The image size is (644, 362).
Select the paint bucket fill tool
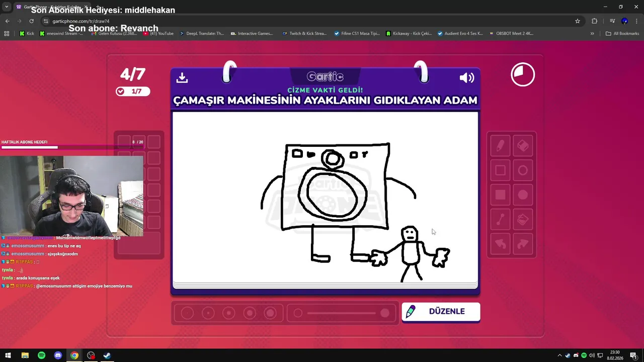coord(523,220)
